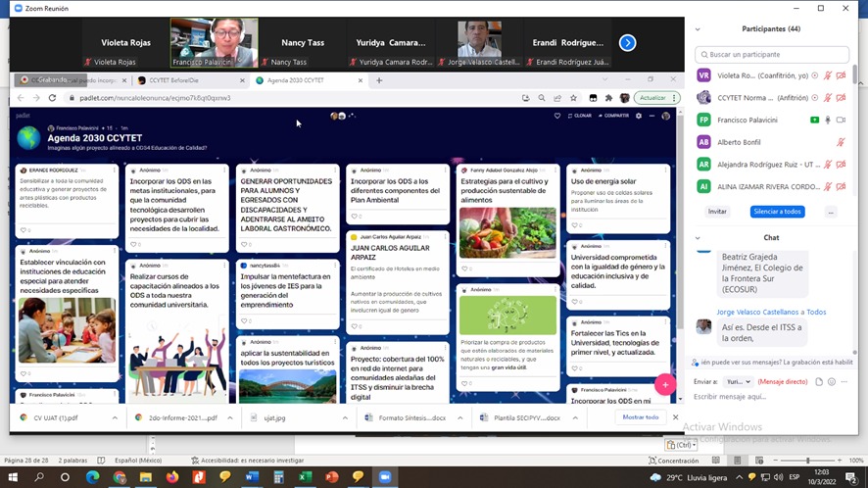Reload the Padlet page in browser

coord(52,98)
